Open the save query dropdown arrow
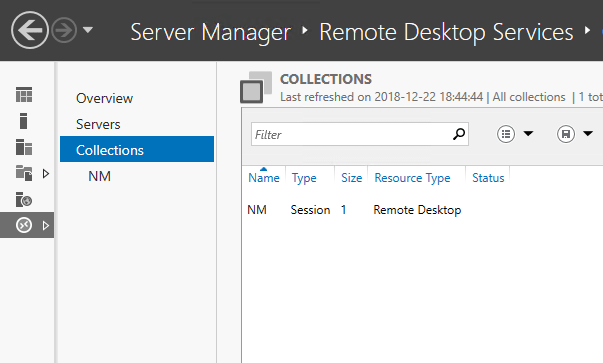The width and height of the screenshot is (603, 363). 588,133
